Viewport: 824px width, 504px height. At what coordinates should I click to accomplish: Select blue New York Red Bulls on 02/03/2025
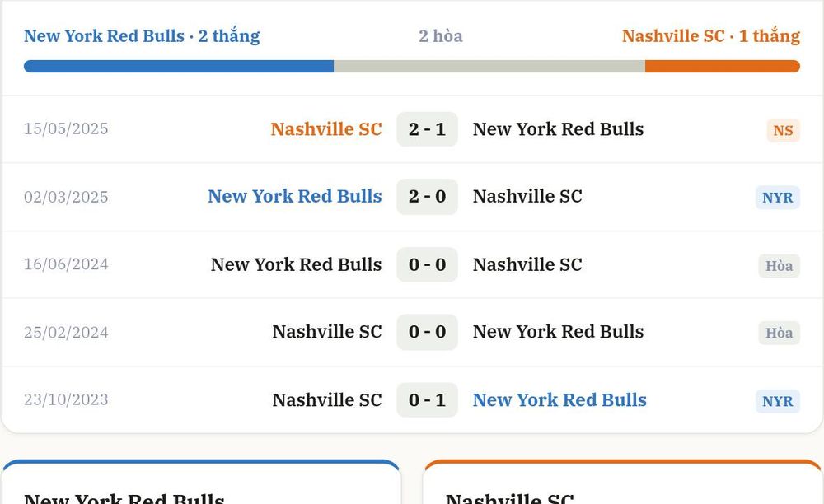(295, 196)
